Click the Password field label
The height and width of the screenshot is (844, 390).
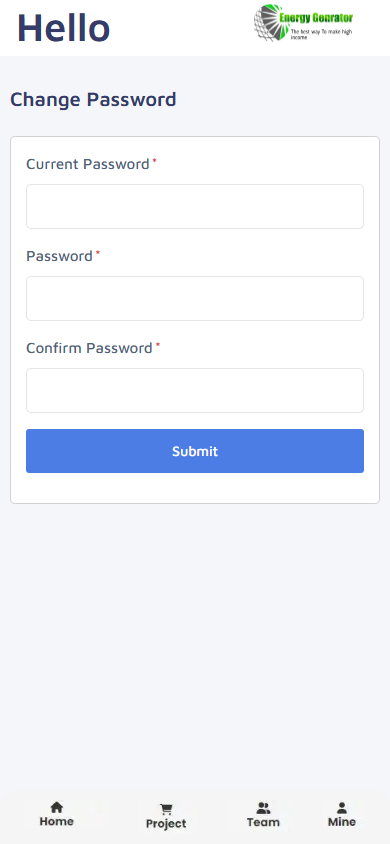pos(59,256)
